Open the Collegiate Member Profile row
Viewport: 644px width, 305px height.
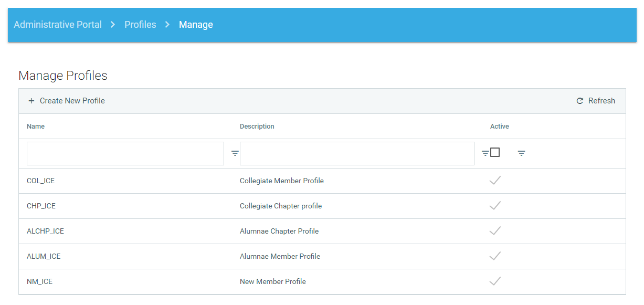[x=282, y=181]
